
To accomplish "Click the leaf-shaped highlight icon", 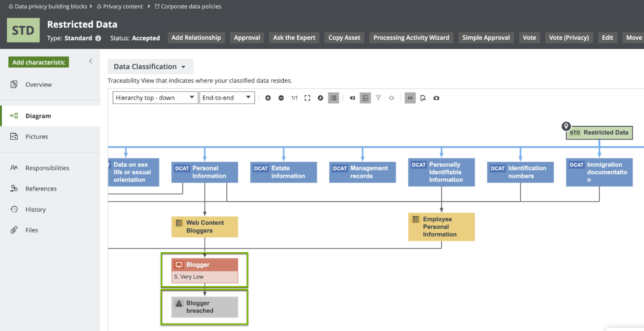I will 320,98.
